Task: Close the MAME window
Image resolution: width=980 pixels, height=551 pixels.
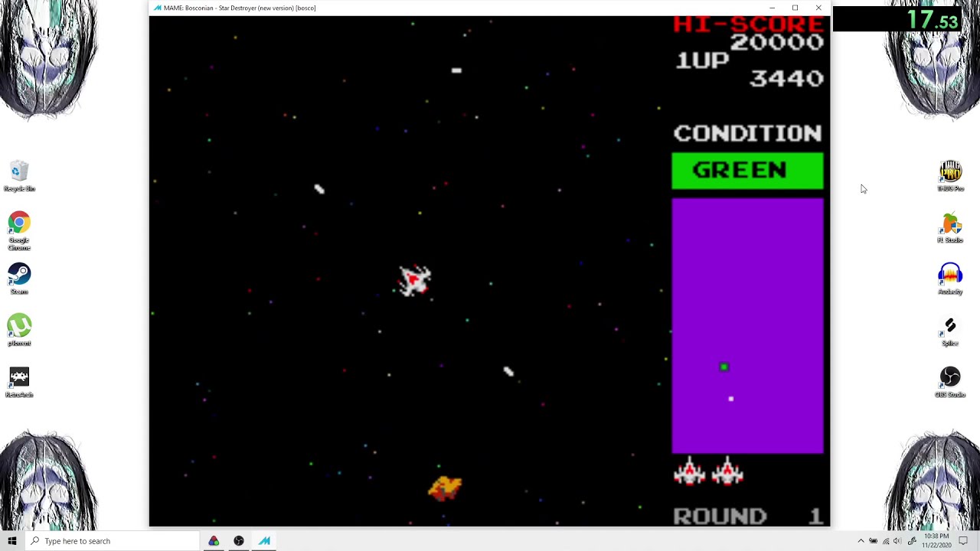Action: click(x=818, y=8)
